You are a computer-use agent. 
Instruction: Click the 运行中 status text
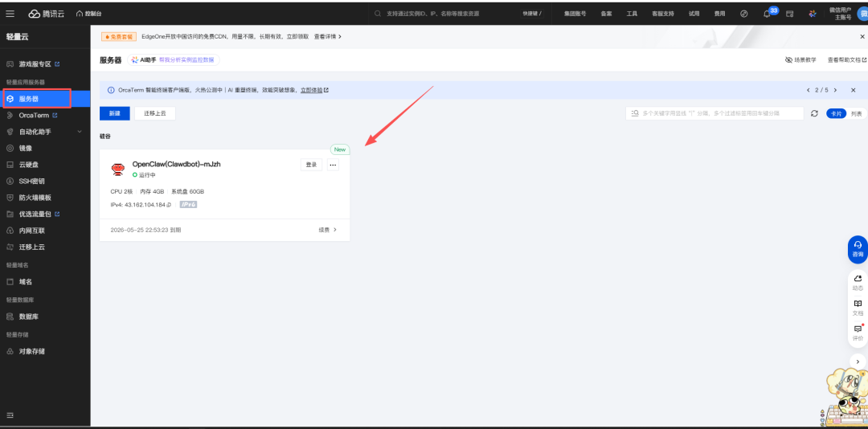point(147,175)
